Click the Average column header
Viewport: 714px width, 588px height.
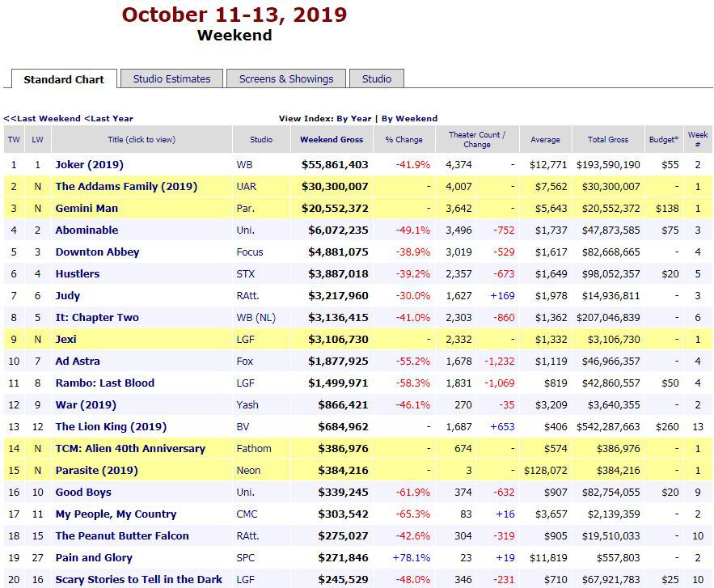tap(545, 139)
